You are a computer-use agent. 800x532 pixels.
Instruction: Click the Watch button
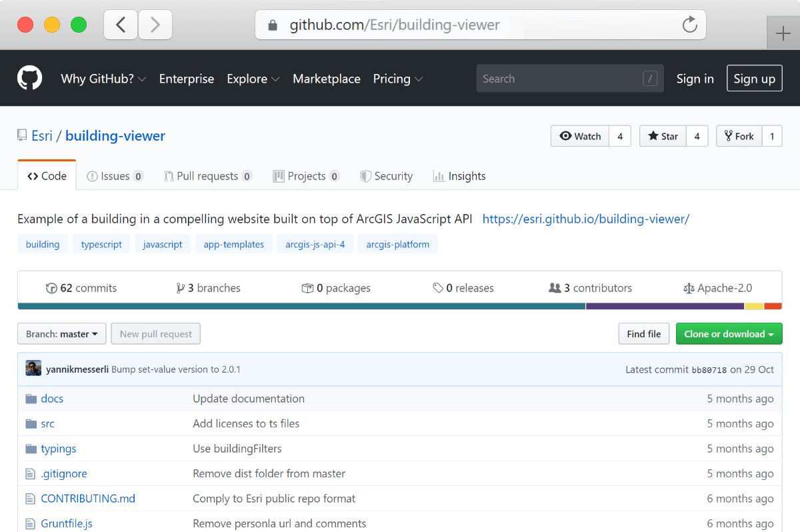coord(580,136)
